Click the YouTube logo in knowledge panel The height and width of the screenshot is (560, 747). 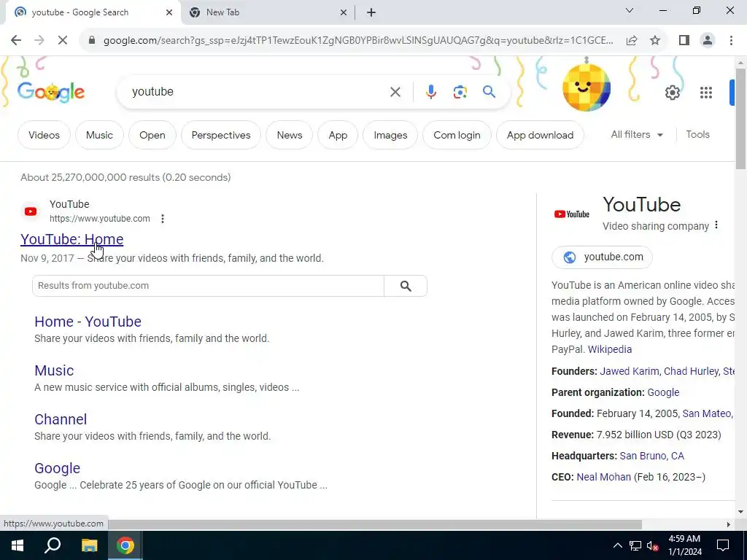(x=572, y=214)
